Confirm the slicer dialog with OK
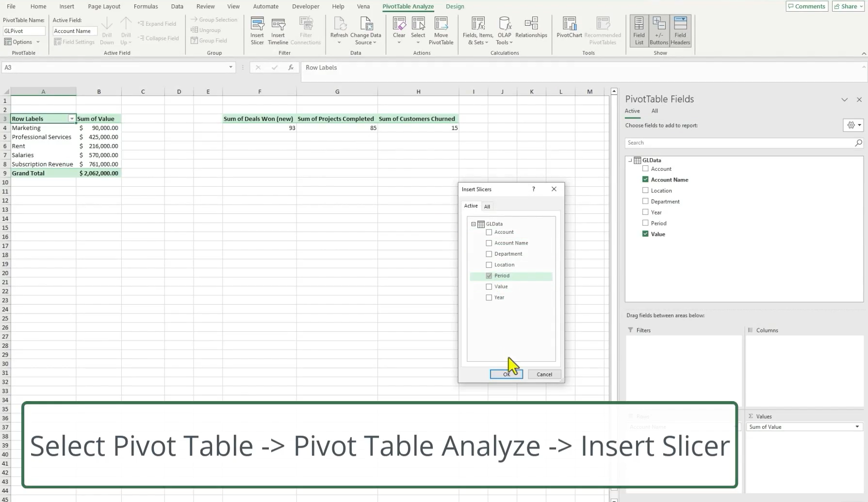 pyautogui.click(x=506, y=374)
